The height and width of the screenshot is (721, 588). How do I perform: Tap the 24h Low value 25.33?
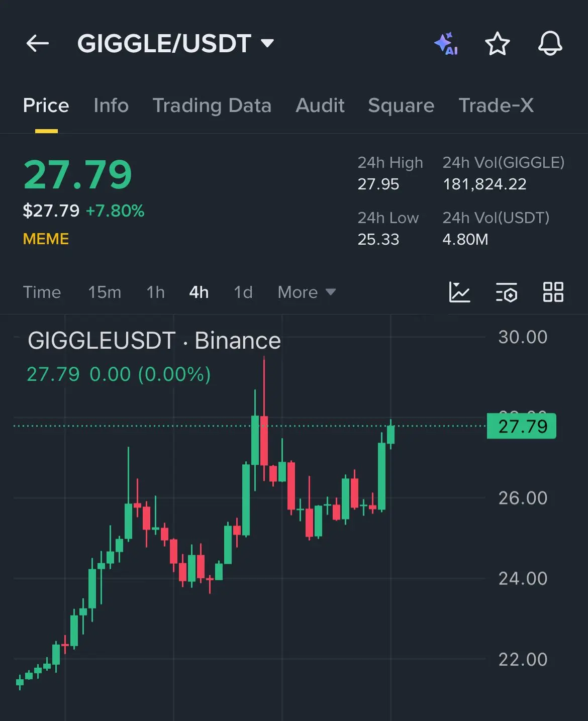click(378, 239)
